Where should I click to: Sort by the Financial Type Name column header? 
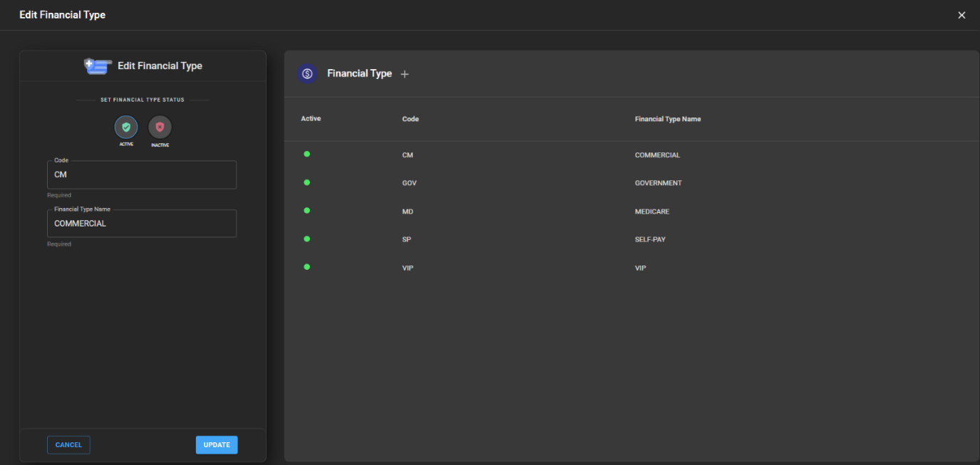click(667, 119)
